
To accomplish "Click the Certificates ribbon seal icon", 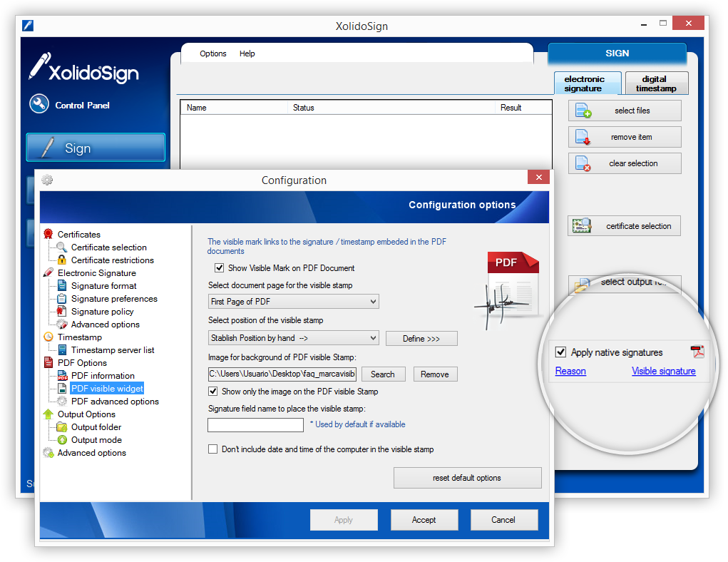I will (x=48, y=234).
